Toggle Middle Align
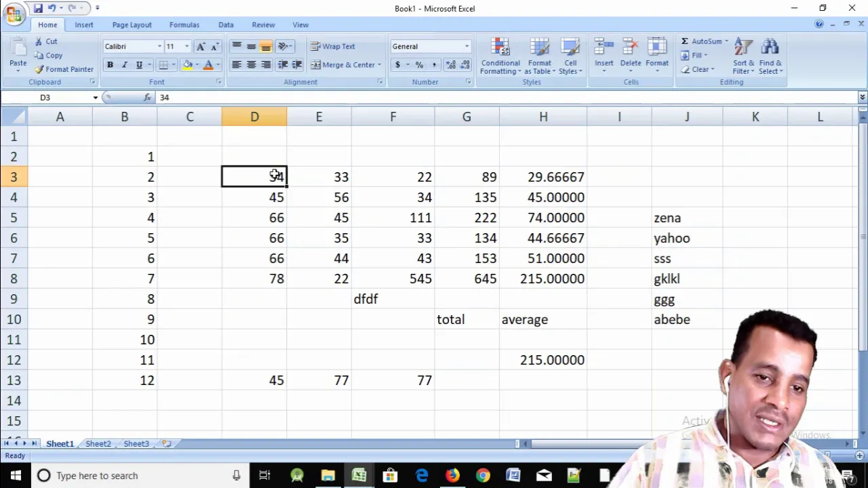868x488 pixels. coord(252,46)
